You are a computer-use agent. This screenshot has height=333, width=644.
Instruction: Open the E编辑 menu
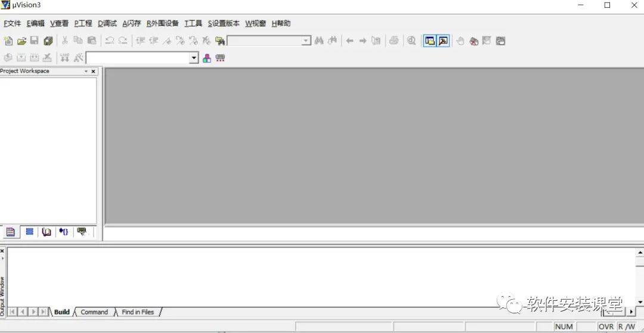[36, 23]
